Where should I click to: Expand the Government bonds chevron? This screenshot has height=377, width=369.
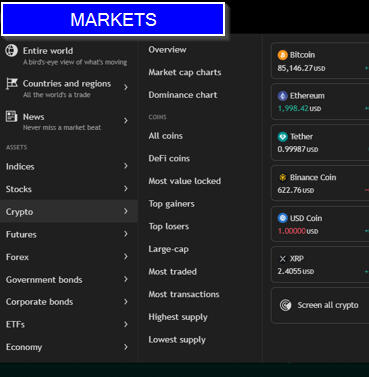coord(126,279)
